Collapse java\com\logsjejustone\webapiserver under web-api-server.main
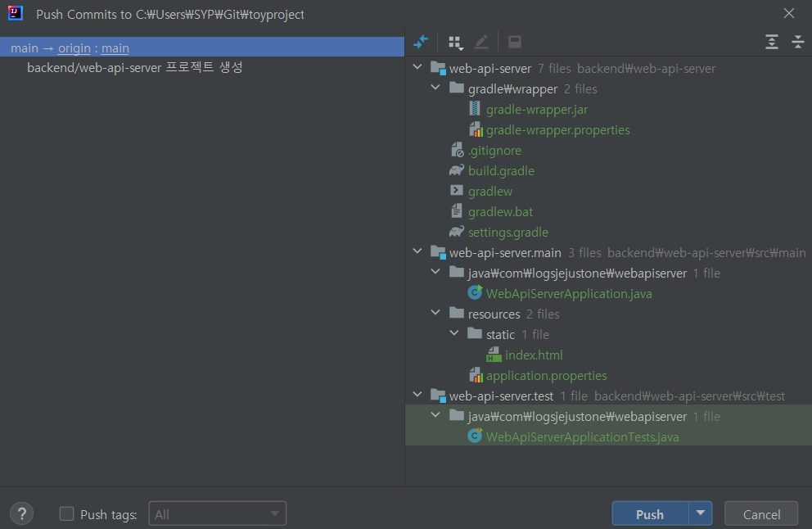Viewport: 812px width, 529px height. tap(435, 272)
